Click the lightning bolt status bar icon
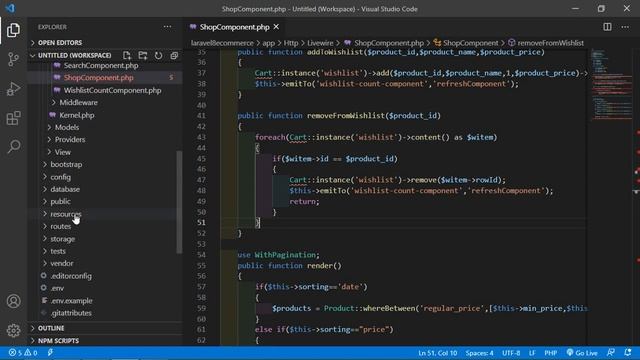This screenshot has width=640, height=360. pos(50,353)
